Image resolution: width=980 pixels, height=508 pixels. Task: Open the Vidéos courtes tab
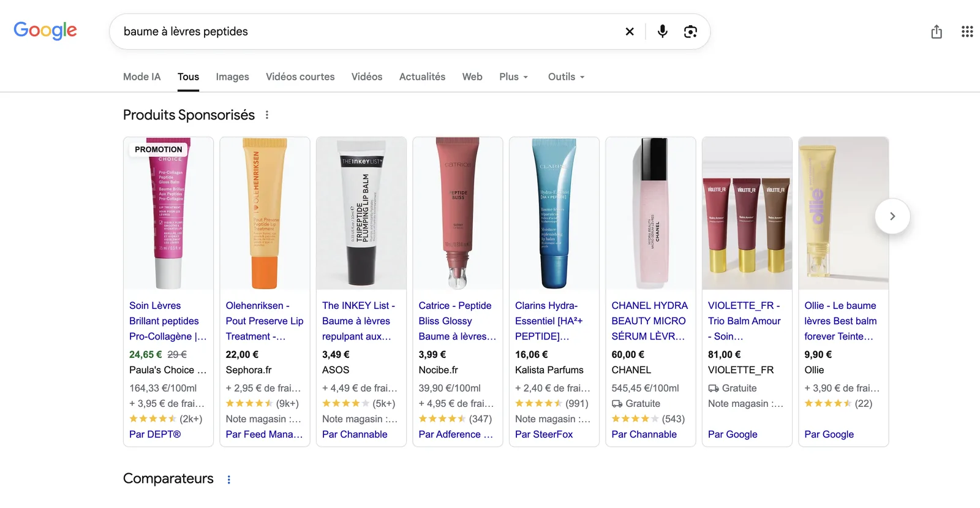[x=300, y=77]
